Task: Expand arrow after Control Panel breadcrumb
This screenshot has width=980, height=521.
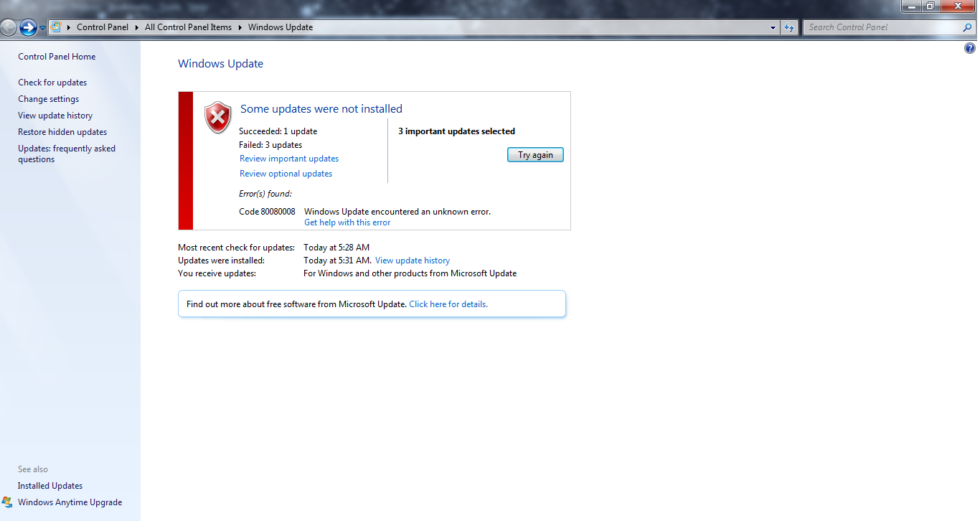Action: click(x=137, y=27)
